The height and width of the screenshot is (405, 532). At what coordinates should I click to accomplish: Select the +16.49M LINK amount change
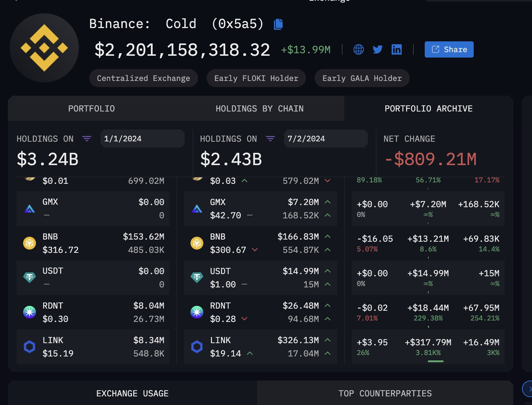[x=481, y=342]
